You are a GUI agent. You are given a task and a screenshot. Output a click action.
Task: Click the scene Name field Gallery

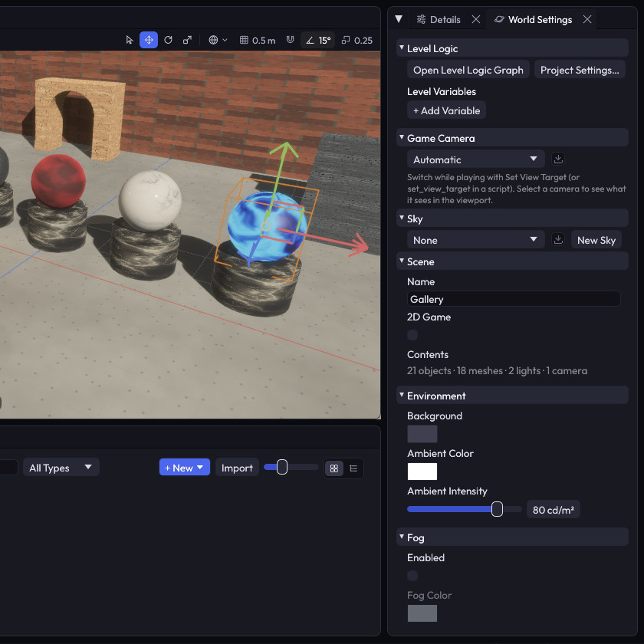point(514,299)
